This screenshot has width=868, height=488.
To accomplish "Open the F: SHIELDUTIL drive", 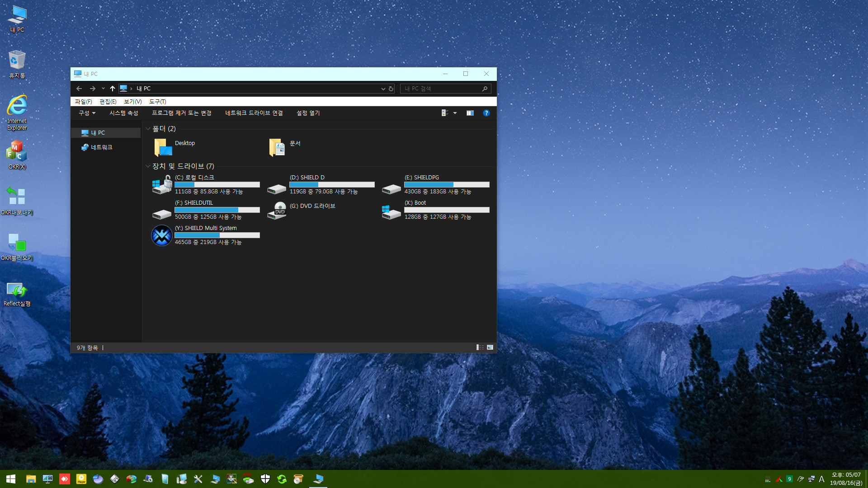I will 206,210.
